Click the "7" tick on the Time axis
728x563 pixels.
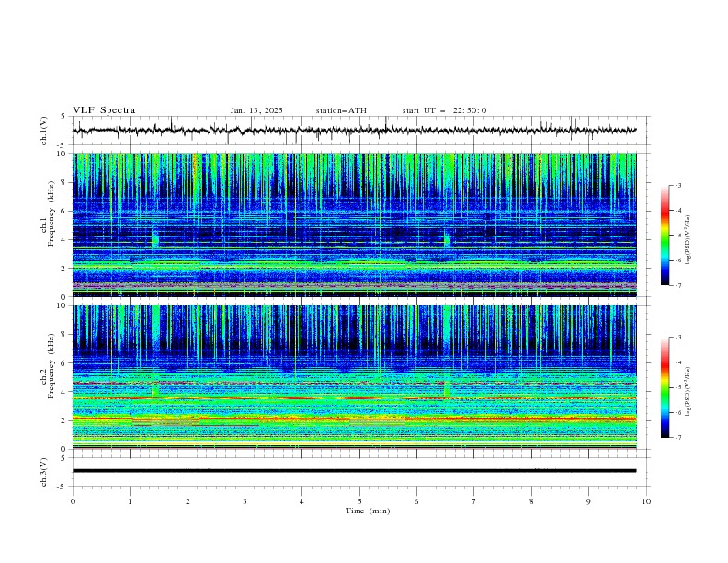coord(474,501)
